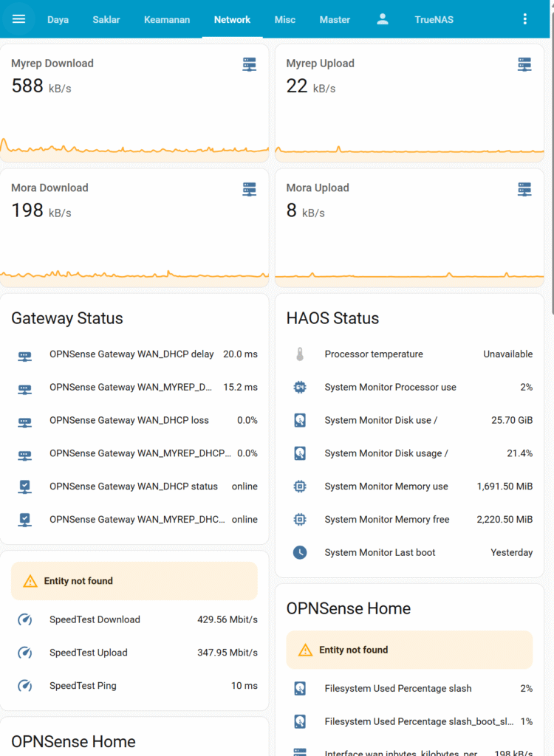The width and height of the screenshot is (554, 756).
Task: Click the Myrep Download server icon
Action: 250,64
